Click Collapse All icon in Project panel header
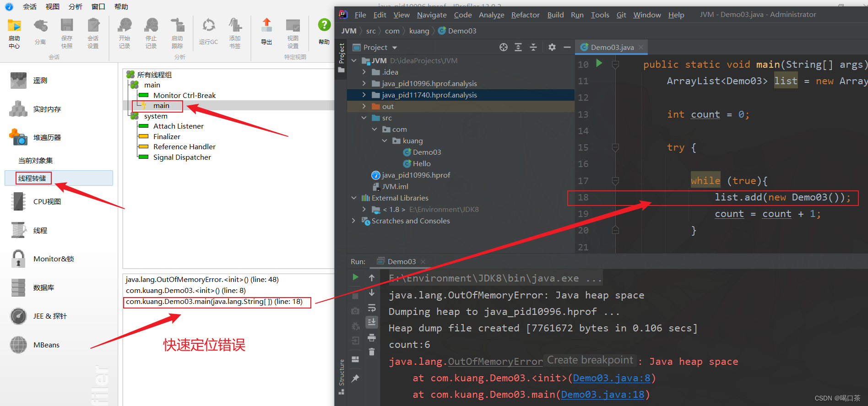Image resolution: width=868 pixels, height=406 pixels. pos(533,47)
